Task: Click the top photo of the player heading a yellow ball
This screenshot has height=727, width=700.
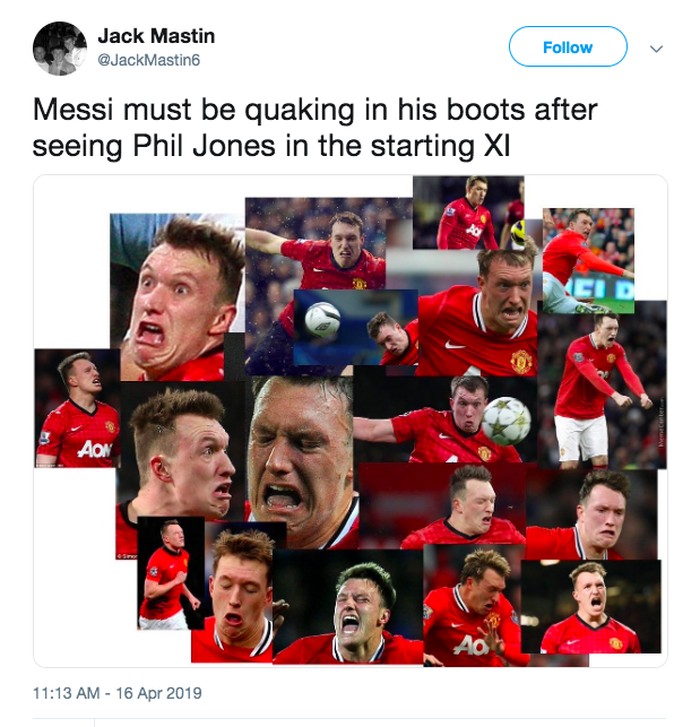Action: (468, 213)
